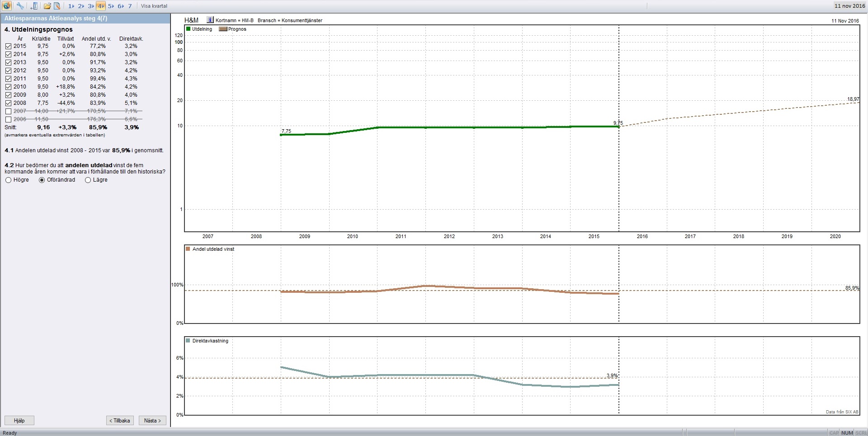Click the 4. Utdelningsprognos heading
This screenshot has width=868, height=436.
[x=38, y=29]
